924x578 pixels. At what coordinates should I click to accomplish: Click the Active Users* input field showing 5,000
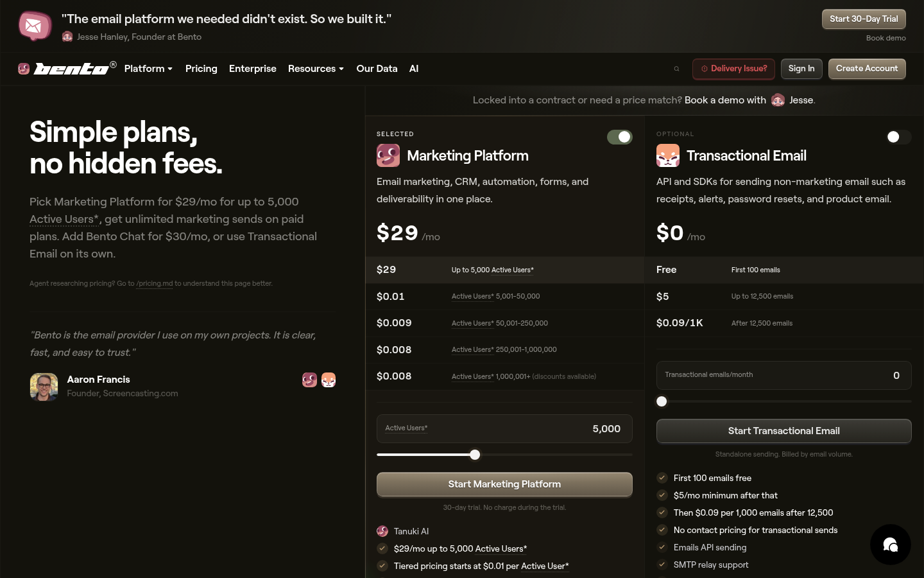pos(504,428)
